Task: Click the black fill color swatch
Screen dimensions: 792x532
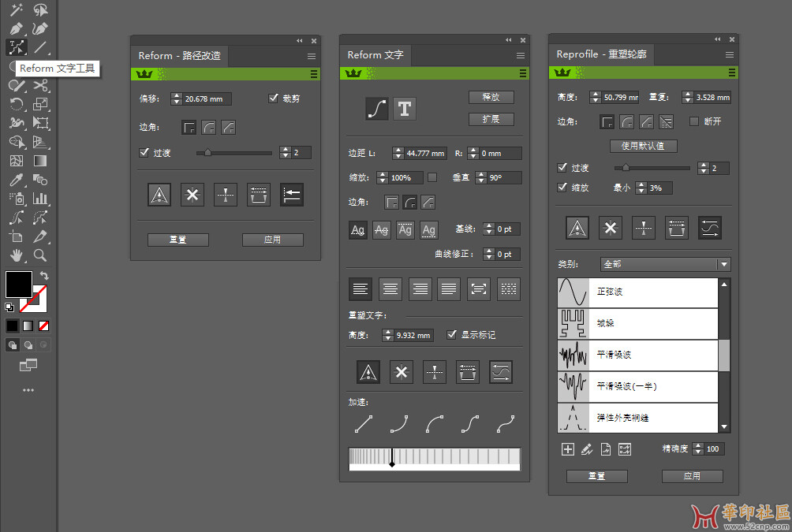Action: coord(19,285)
